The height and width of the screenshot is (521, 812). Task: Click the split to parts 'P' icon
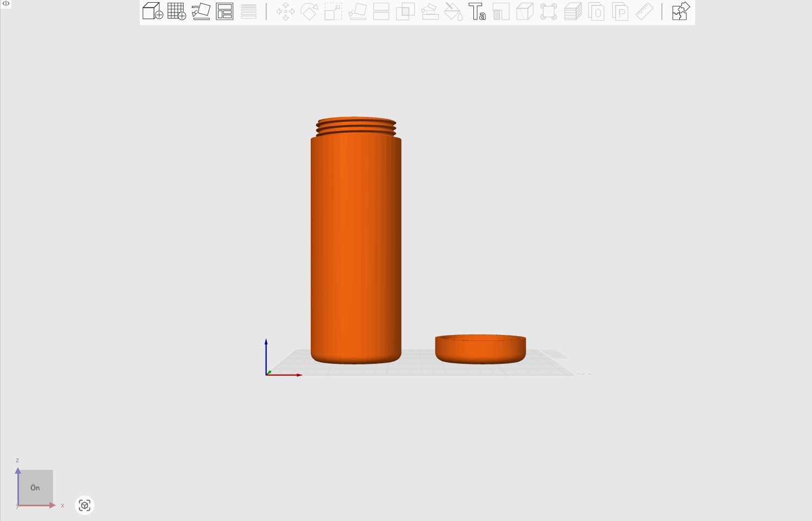[621, 11]
